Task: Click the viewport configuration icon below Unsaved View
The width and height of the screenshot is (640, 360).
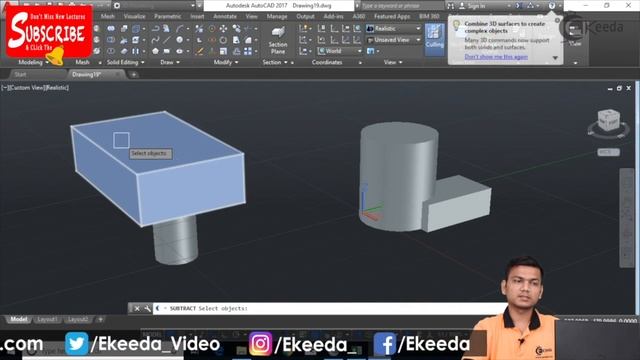Action: (x=371, y=51)
